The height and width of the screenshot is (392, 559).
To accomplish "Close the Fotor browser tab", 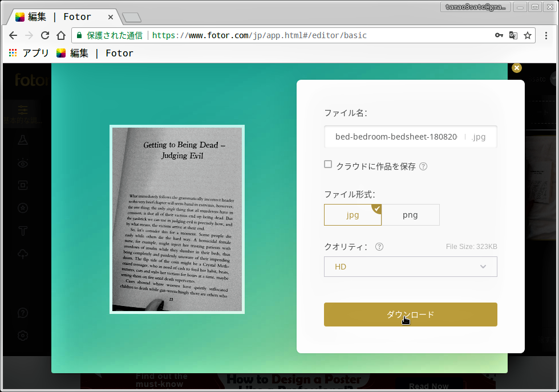I will pos(111,17).
